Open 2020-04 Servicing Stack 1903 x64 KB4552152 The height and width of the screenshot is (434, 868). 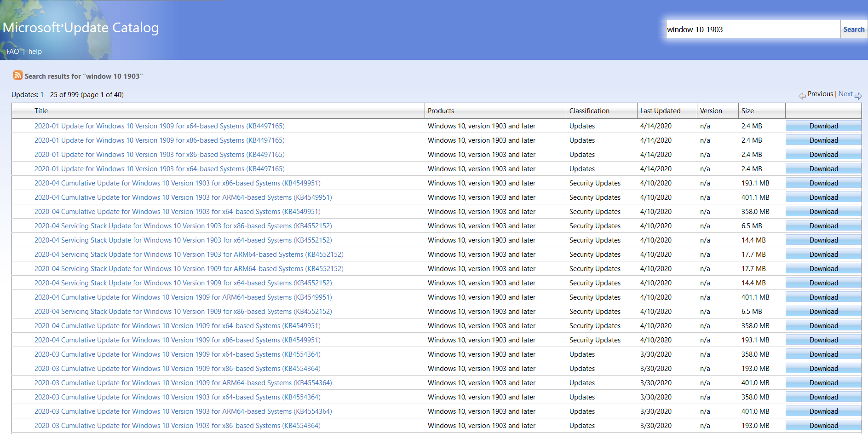tap(183, 240)
